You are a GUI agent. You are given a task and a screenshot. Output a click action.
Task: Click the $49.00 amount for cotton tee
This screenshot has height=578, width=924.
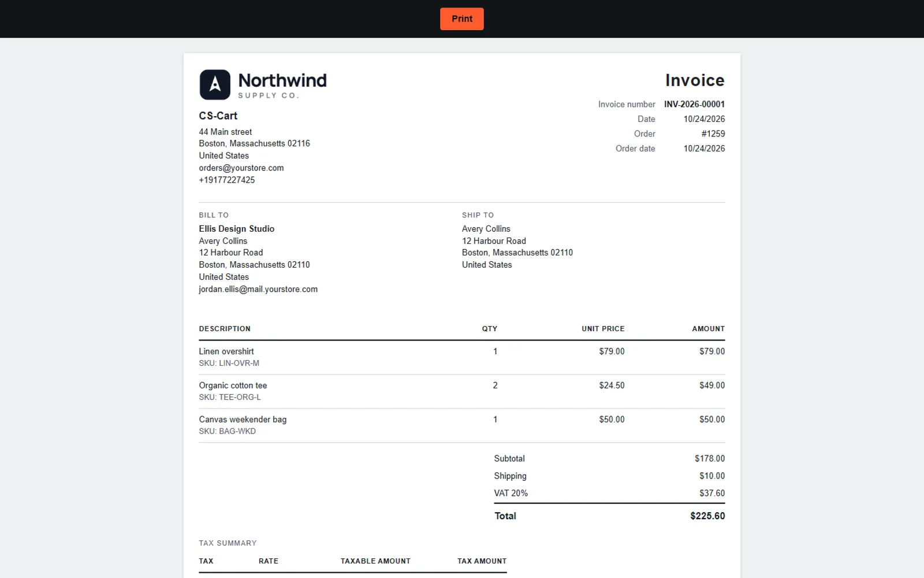712,386
